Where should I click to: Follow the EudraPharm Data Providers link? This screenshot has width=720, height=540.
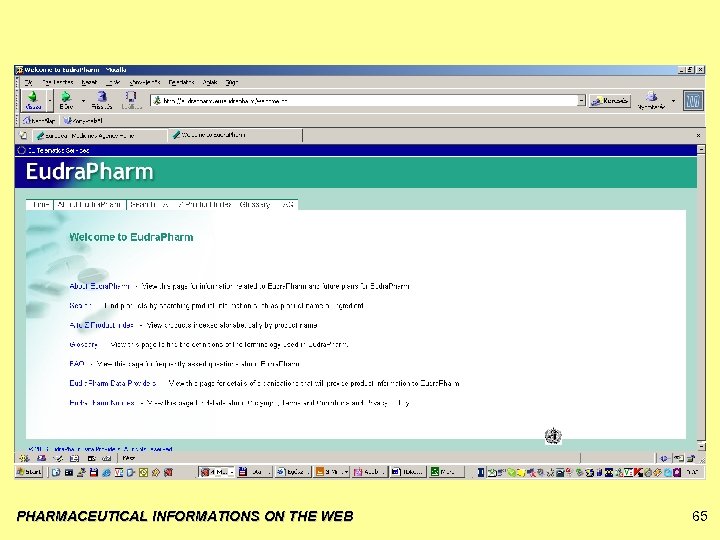click(113, 383)
